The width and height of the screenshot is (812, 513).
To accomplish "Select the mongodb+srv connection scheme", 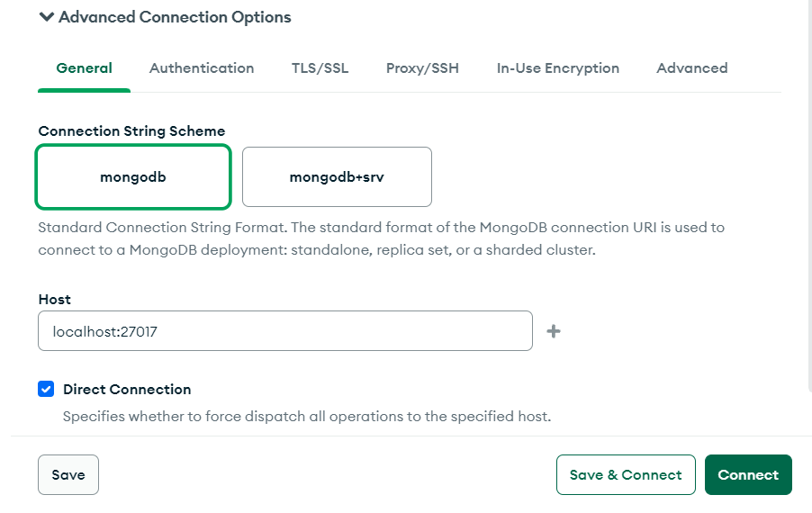I will [x=337, y=177].
